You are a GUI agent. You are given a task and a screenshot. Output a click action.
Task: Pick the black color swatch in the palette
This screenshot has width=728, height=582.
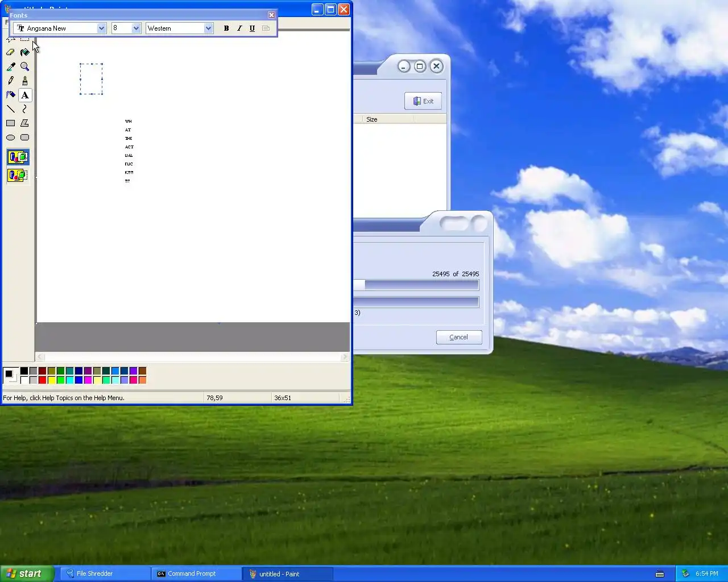[x=24, y=371]
